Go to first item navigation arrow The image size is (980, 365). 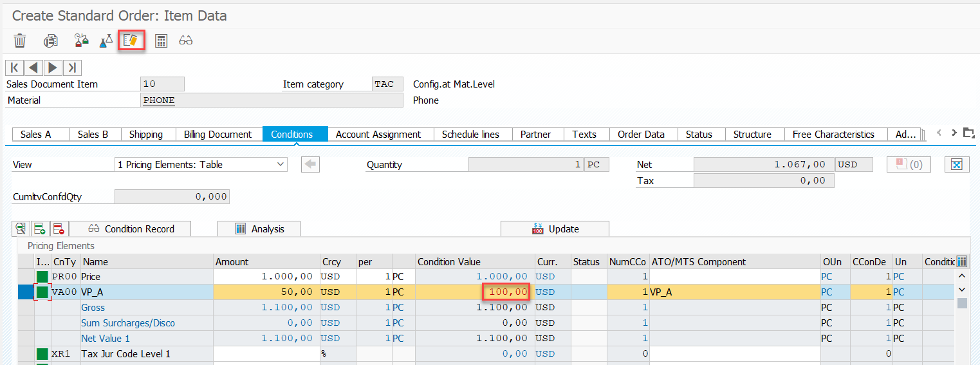pos(15,68)
